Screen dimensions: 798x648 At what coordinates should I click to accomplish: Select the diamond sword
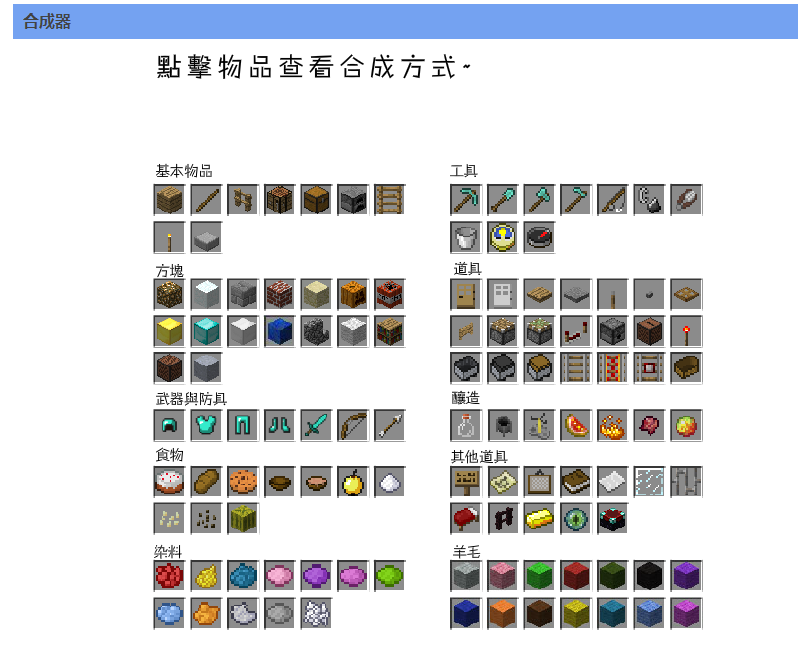316,425
